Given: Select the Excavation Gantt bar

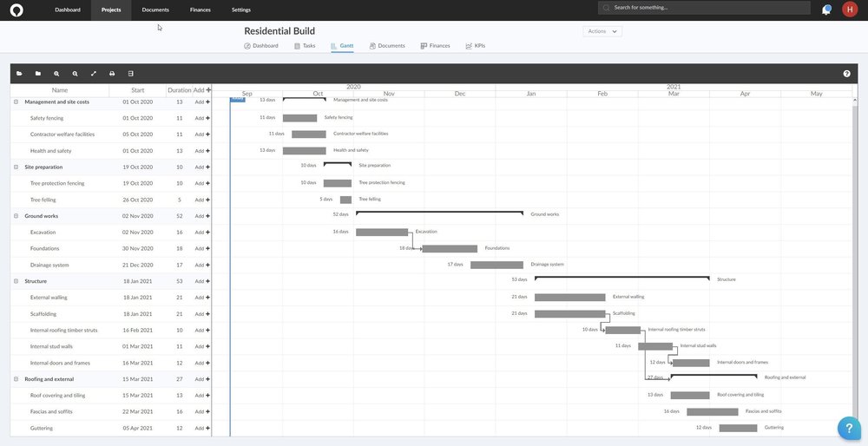Looking at the screenshot, I should (x=382, y=233).
